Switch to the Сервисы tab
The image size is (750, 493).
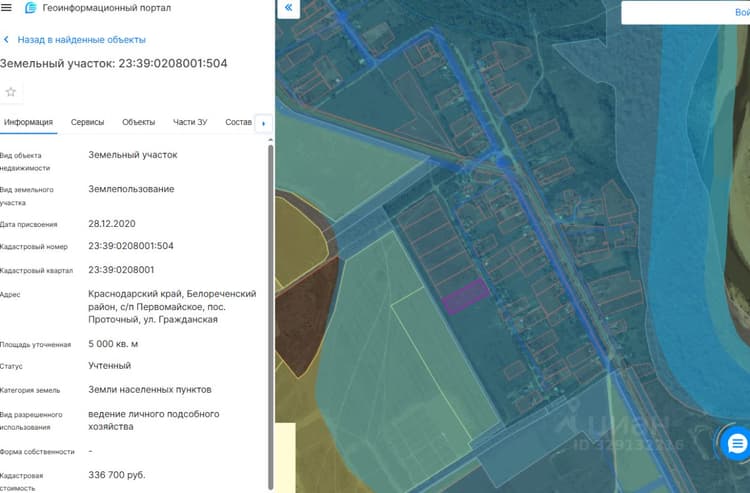(87, 122)
